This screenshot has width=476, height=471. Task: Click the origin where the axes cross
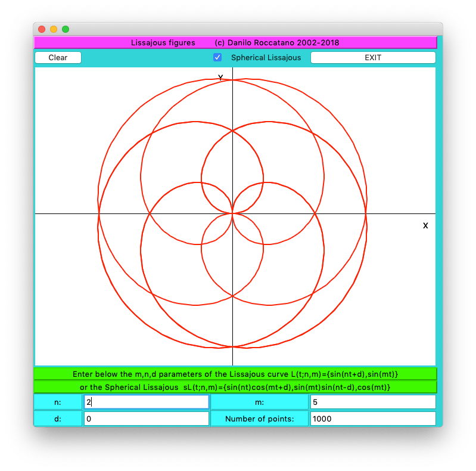click(x=232, y=213)
